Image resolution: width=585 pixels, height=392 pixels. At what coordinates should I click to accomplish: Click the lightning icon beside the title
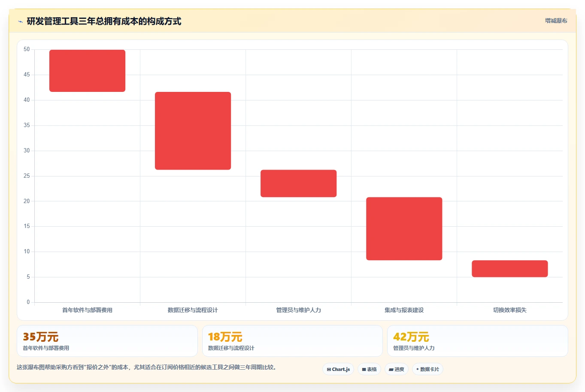coord(20,21)
